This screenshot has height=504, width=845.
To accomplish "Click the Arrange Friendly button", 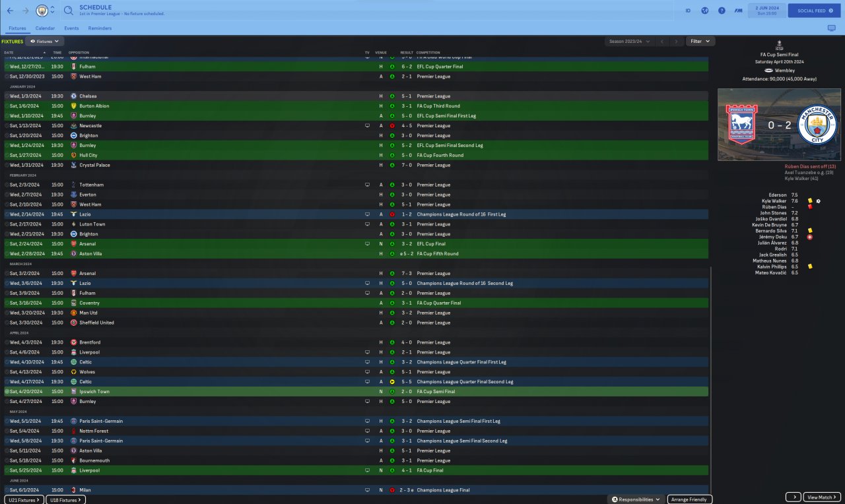I will (x=690, y=499).
